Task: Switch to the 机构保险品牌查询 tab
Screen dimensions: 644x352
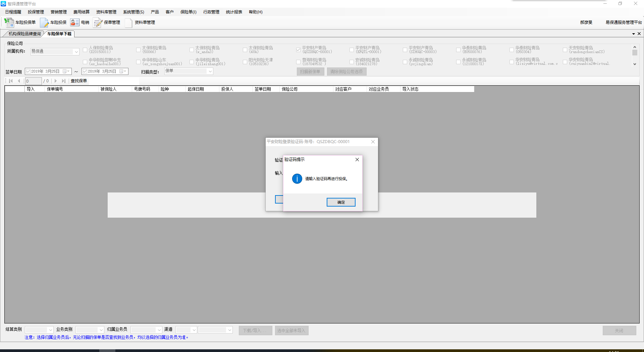Action: [25, 34]
